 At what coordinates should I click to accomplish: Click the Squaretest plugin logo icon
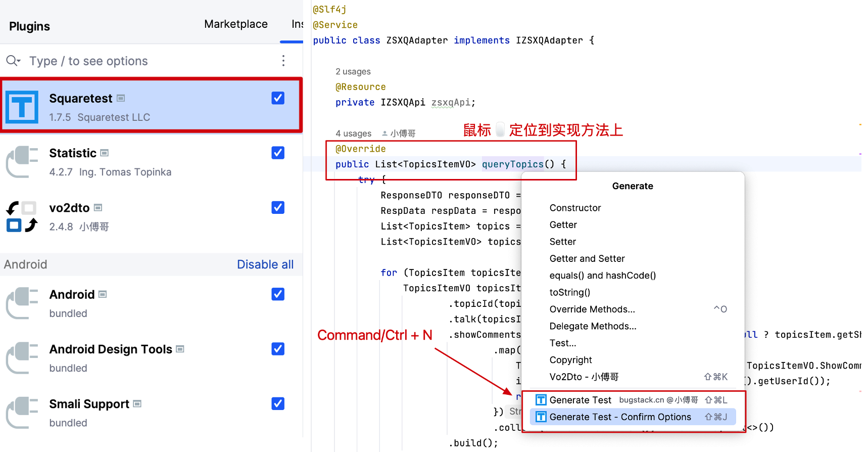tap(22, 107)
